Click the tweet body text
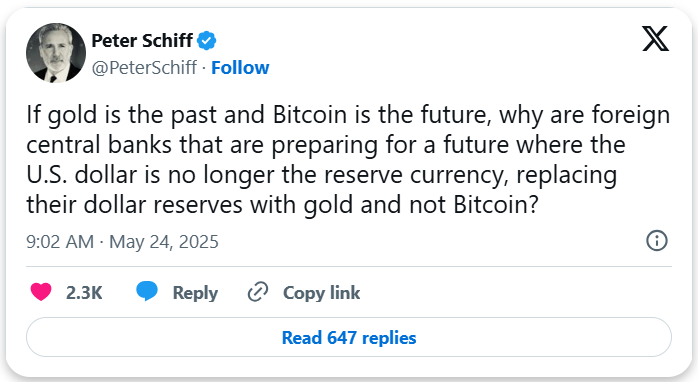The image size is (698, 382). click(x=348, y=159)
